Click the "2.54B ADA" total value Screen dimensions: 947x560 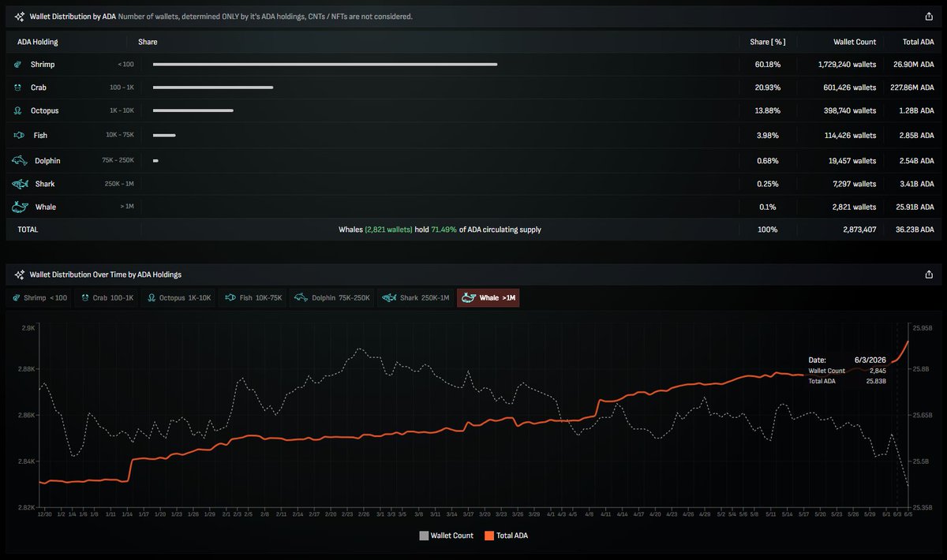[915, 161]
